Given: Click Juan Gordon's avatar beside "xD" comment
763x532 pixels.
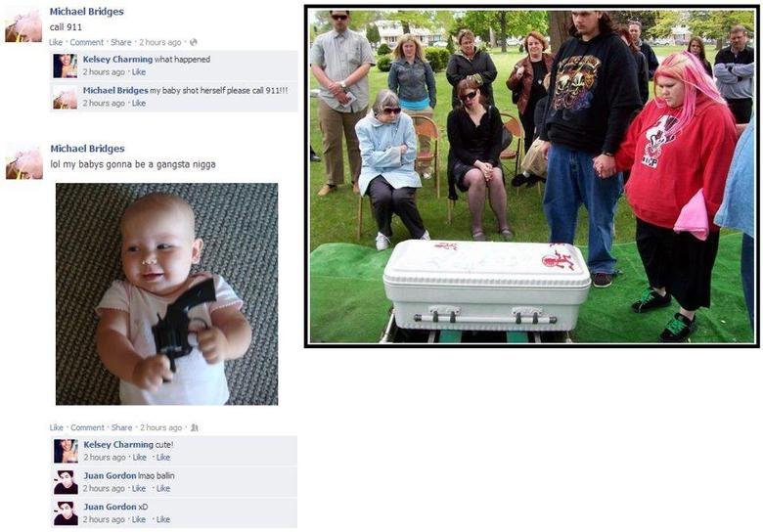Looking at the screenshot, I should pyautogui.click(x=66, y=513).
